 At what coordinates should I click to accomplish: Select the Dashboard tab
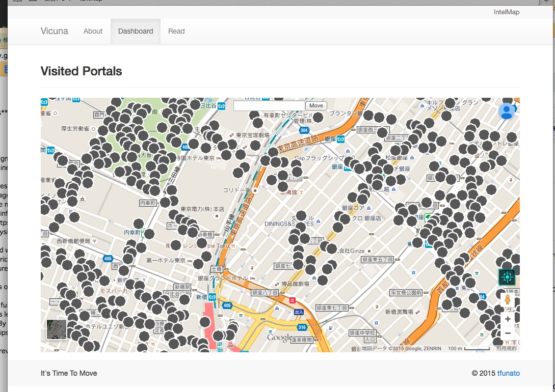136,31
